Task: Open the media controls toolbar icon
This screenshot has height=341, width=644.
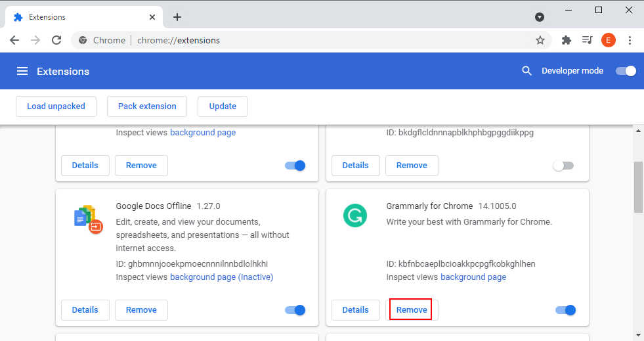Action: click(588, 40)
